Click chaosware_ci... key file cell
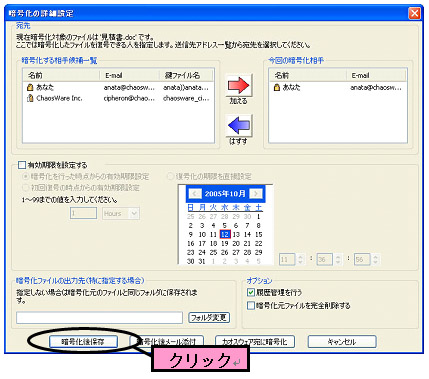This screenshot has width=429, height=379. point(186,98)
